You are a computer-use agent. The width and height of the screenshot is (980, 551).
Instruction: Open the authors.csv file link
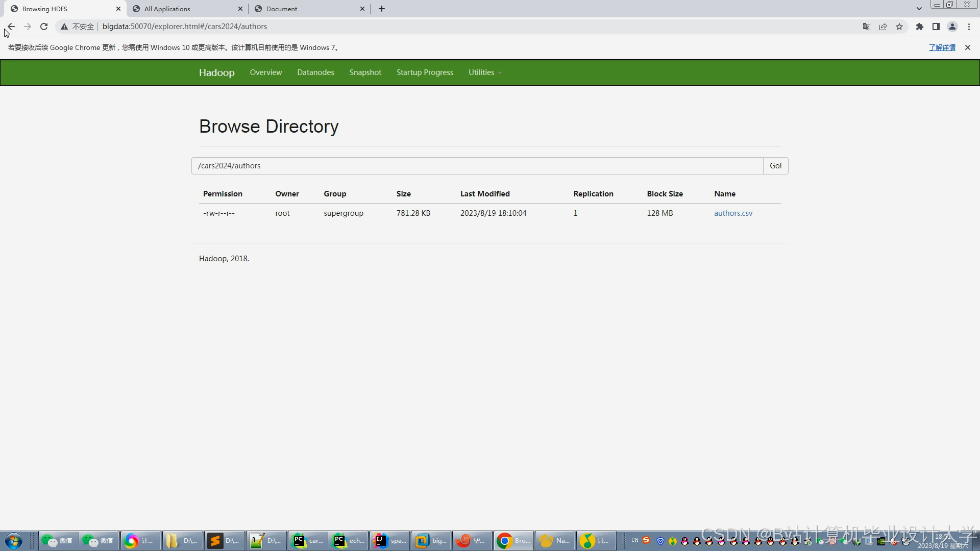tap(733, 213)
